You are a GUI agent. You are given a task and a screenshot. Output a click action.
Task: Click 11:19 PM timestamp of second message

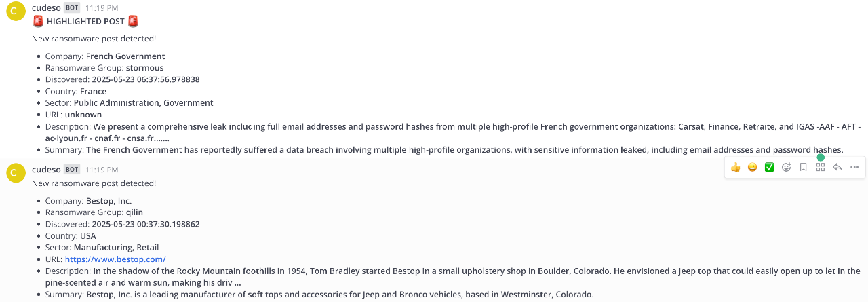pyautogui.click(x=102, y=170)
